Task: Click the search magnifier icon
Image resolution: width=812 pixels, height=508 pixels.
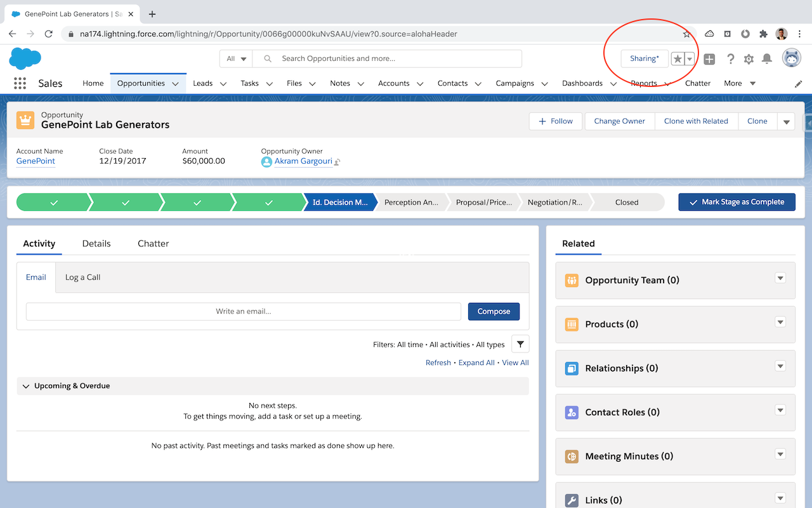Action: pyautogui.click(x=268, y=58)
